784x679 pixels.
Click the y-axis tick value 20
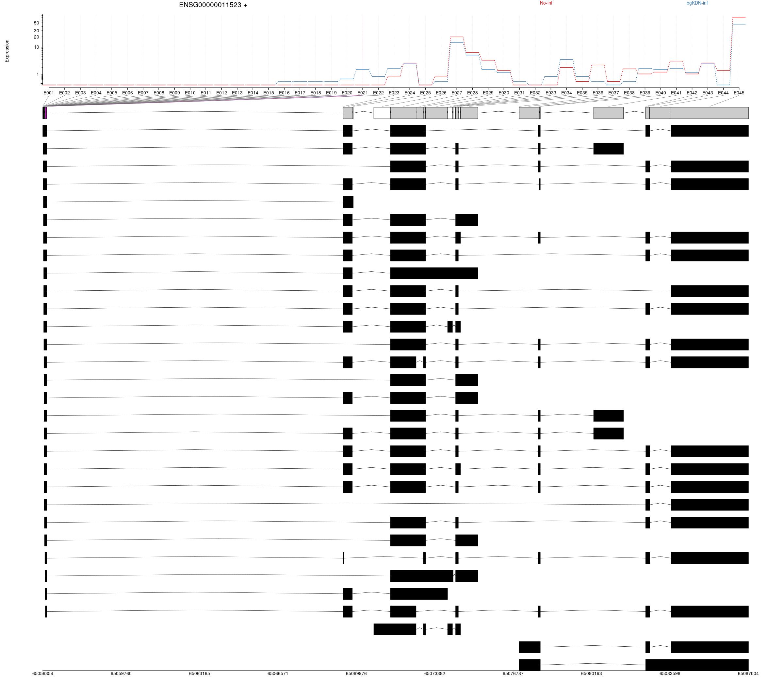pyautogui.click(x=36, y=37)
